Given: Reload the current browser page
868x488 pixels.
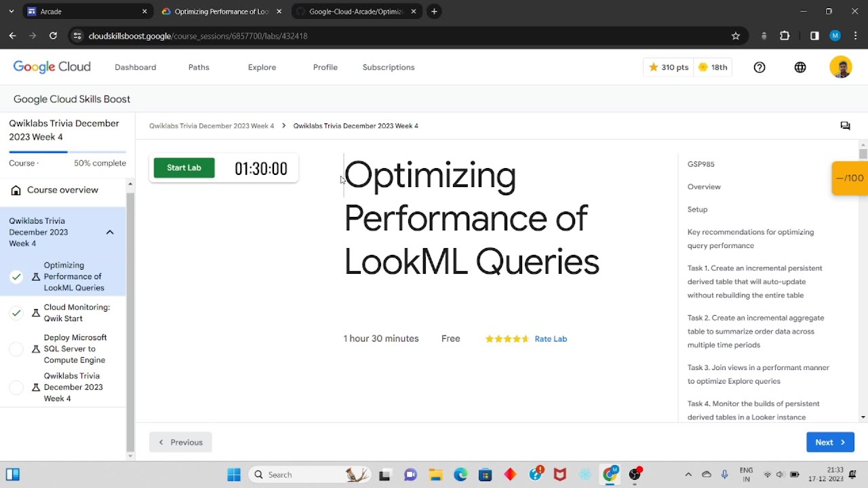Looking at the screenshot, I should pyautogui.click(x=53, y=36).
